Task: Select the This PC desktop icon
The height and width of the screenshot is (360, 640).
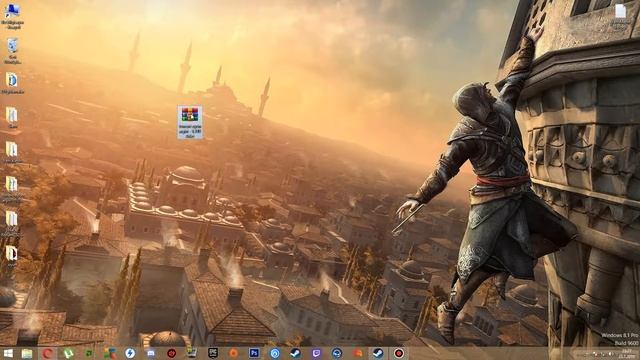Action: tap(12, 16)
